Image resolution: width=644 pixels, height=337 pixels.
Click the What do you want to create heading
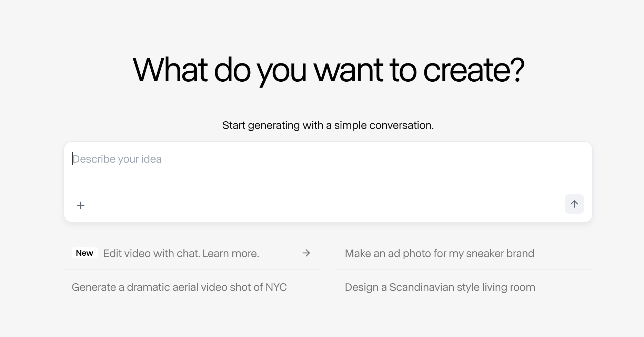[x=328, y=70]
